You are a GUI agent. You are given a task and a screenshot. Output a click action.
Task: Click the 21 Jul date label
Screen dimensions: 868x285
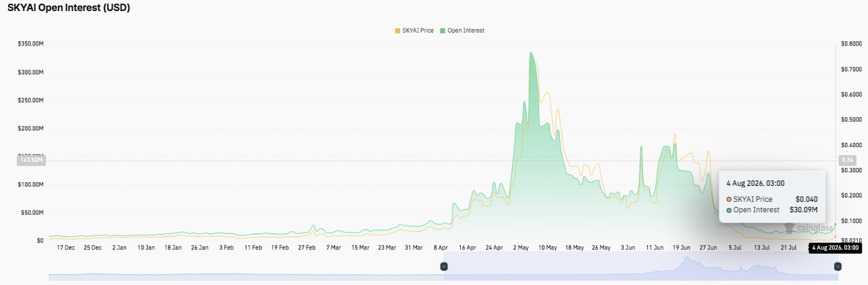pos(788,247)
